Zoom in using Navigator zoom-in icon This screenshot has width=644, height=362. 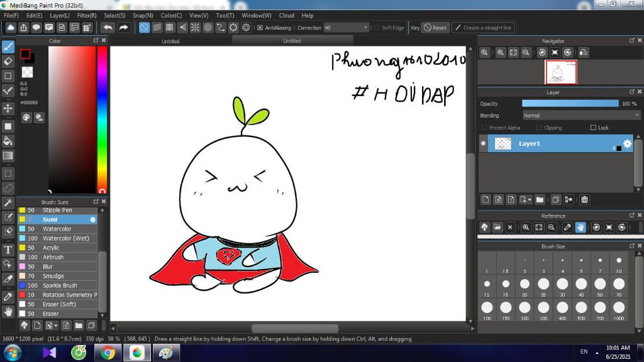pos(500,53)
